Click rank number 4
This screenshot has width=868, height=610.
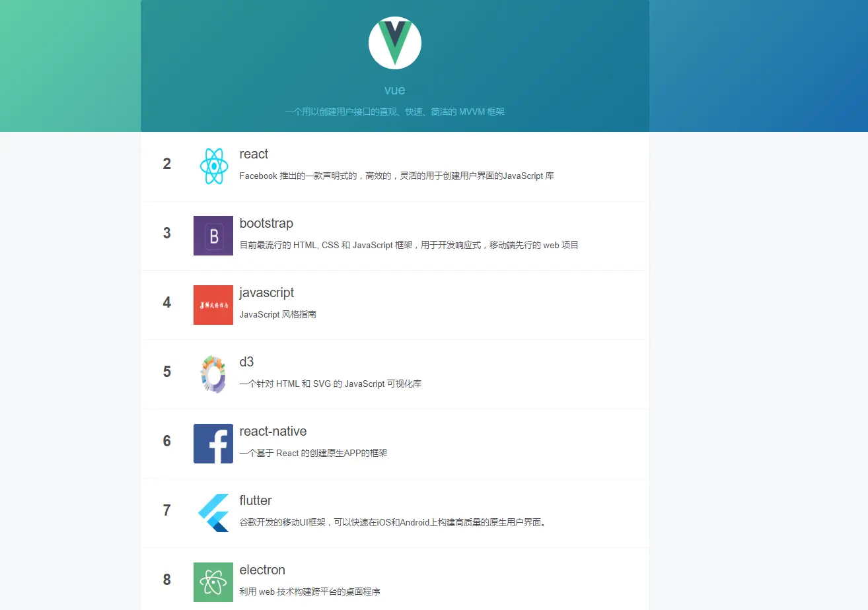[167, 302]
